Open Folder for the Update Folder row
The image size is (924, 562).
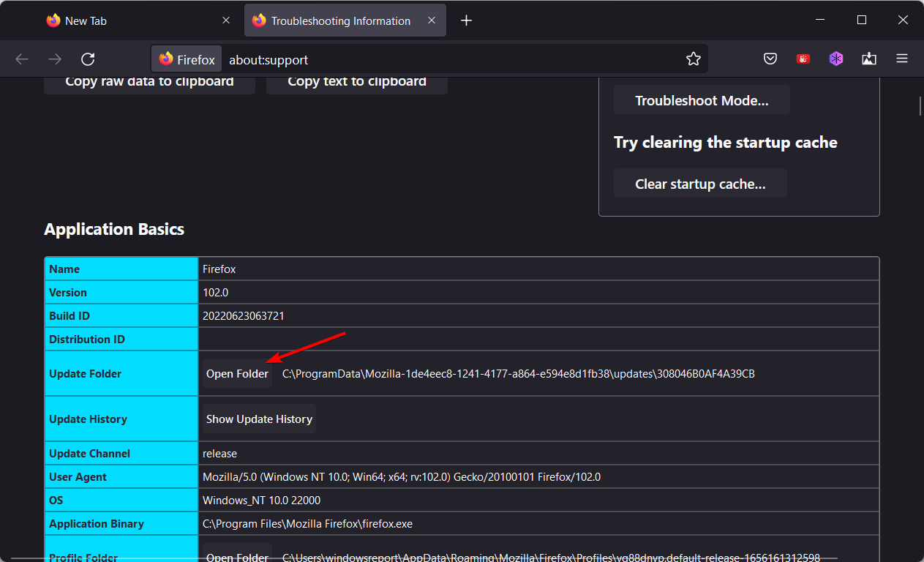[x=237, y=374]
